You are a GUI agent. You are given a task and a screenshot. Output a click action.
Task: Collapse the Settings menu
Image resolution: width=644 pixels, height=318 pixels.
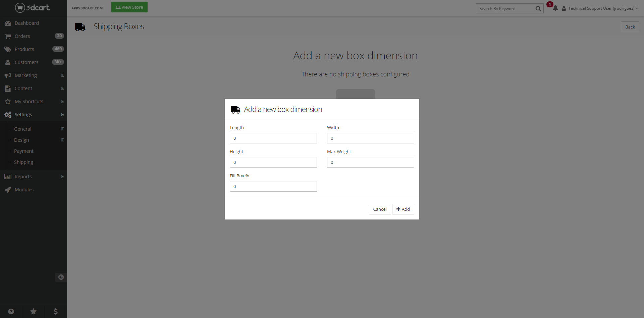[62, 115]
